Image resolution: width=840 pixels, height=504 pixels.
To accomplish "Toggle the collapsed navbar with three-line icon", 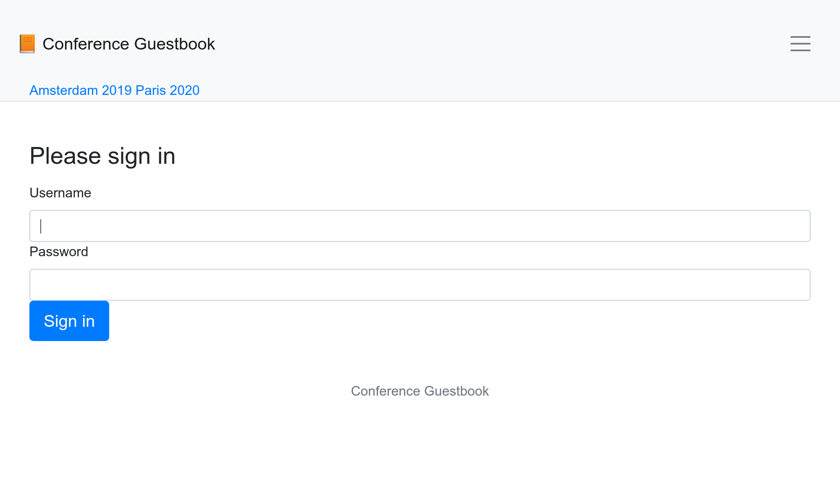I will tap(800, 44).
